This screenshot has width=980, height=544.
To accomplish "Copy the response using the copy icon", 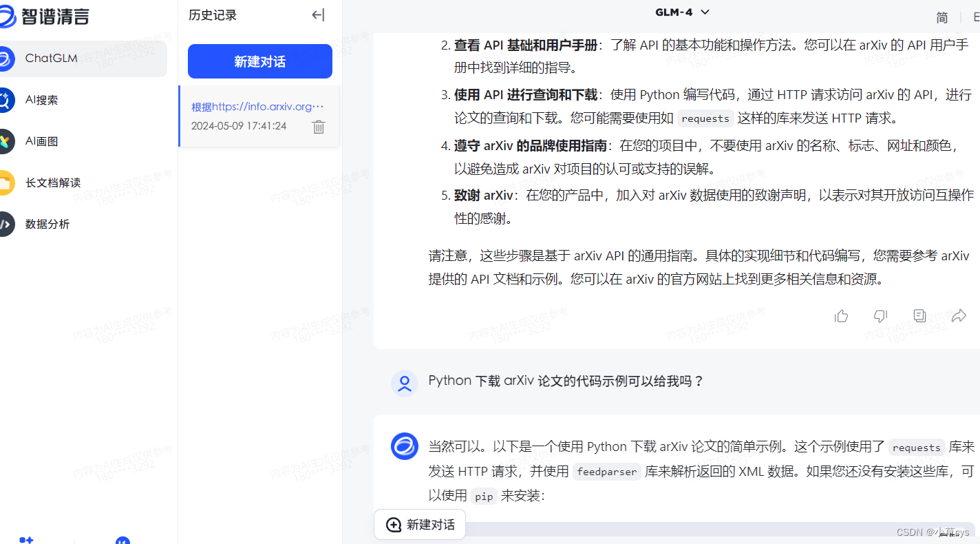I will pos(919,316).
